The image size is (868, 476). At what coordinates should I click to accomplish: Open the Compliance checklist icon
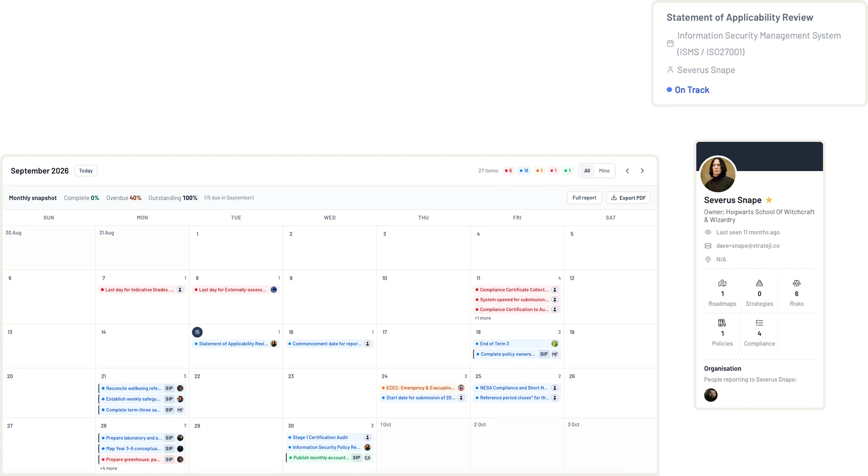pyautogui.click(x=759, y=323)
